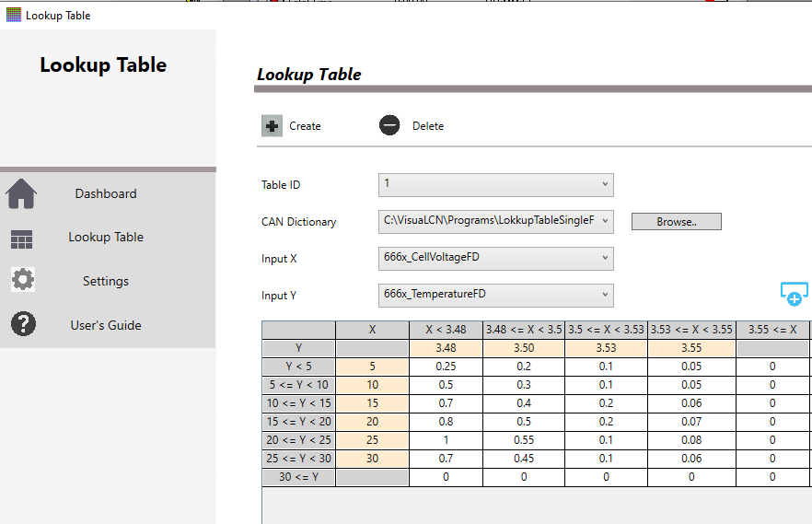812x524 pixels.
Task: Click the User's Guide question mark icon
Action: [22, 324]
